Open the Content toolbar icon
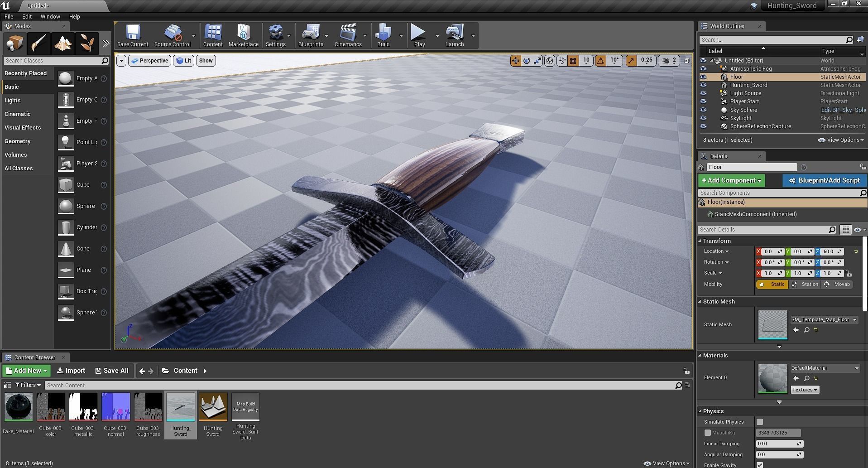The image size is (868, 468). click(213, 35)
